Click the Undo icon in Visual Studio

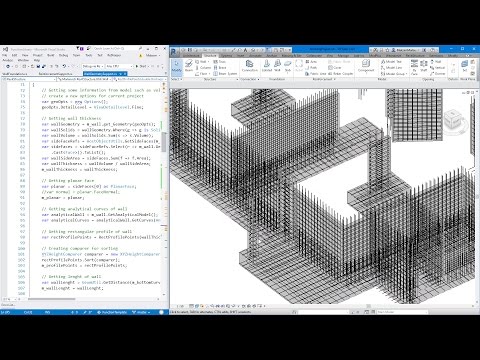click(x=64, y=66)
